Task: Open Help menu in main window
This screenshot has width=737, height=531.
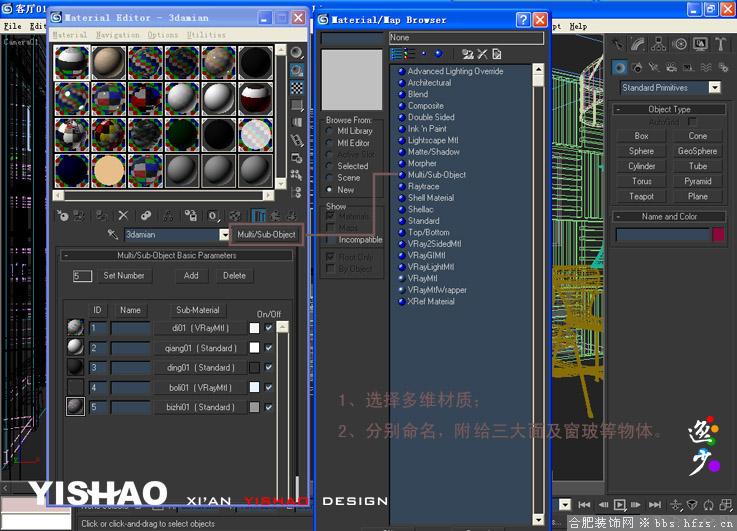Action: [x=578, y=26]
